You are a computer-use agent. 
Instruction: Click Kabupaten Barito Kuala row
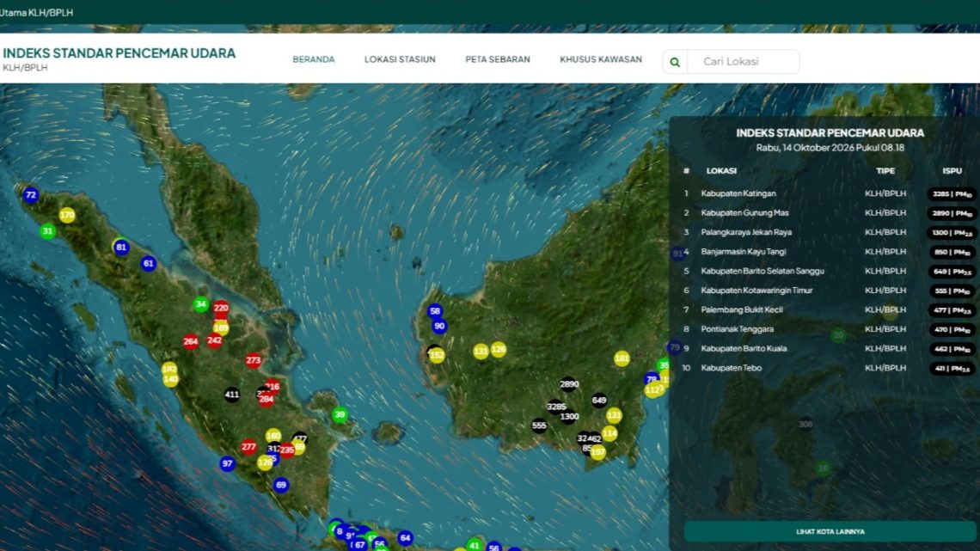[830, 349]
